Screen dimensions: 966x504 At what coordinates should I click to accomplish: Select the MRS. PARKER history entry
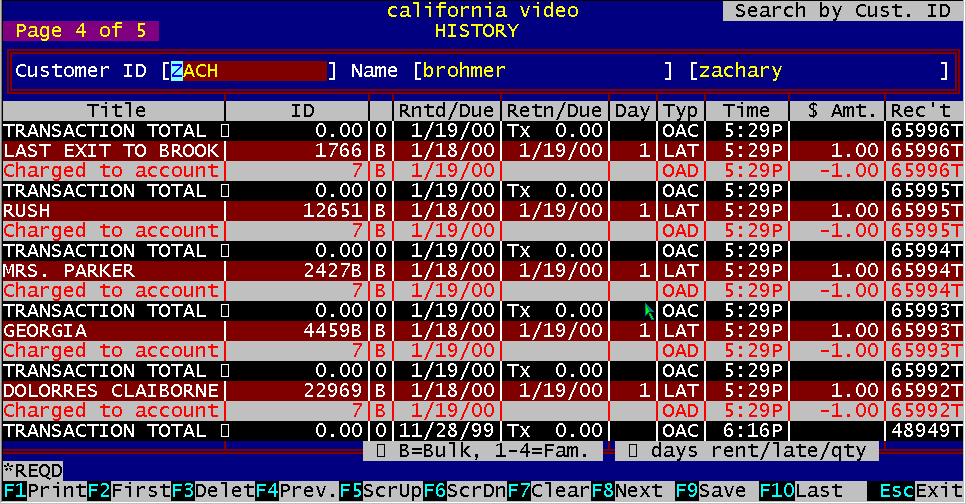click(x=112, y=271)
